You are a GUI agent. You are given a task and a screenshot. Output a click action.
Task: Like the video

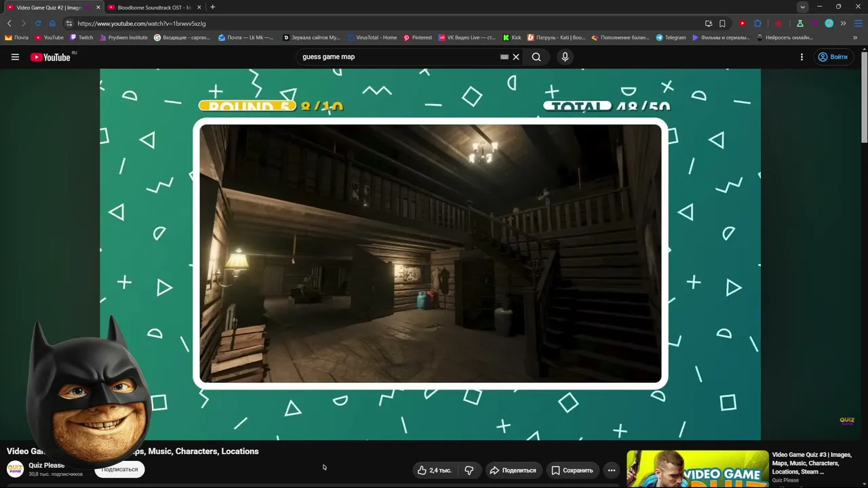point(435,470)
